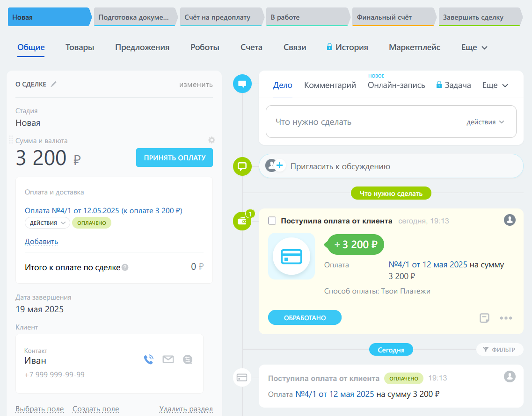
Task: Move deal to 'Финальный счёт' stage
Action: click(394, 17)
